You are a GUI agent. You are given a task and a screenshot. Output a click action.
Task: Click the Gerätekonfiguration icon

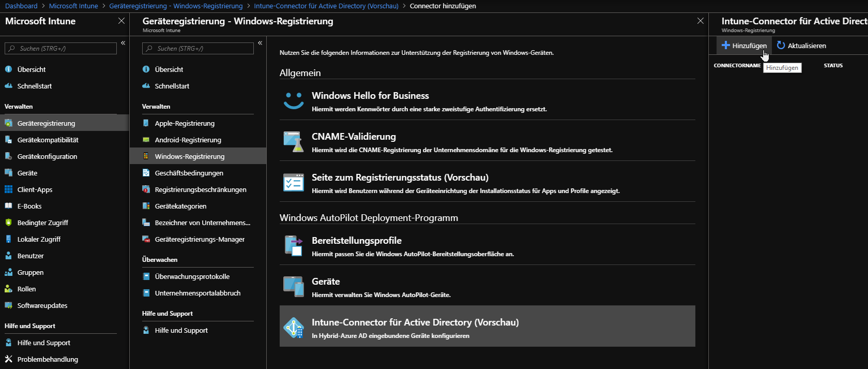click(x=8, y=156)
